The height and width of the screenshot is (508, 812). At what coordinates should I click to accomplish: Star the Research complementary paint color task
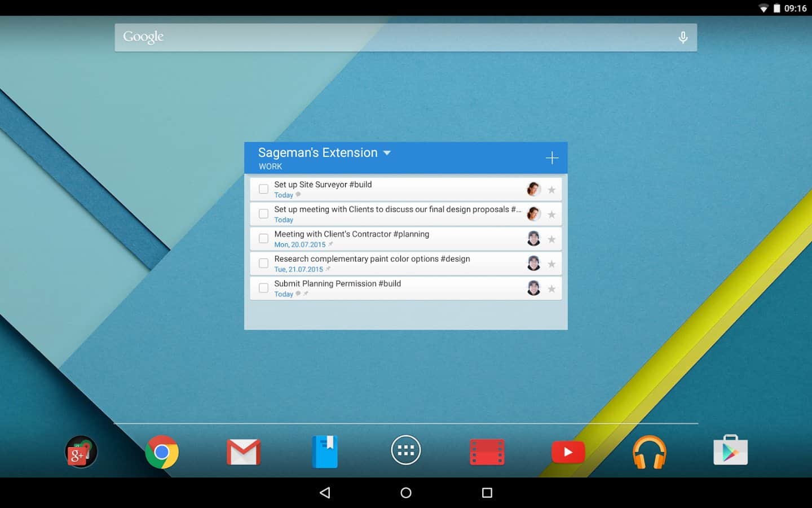551,264
